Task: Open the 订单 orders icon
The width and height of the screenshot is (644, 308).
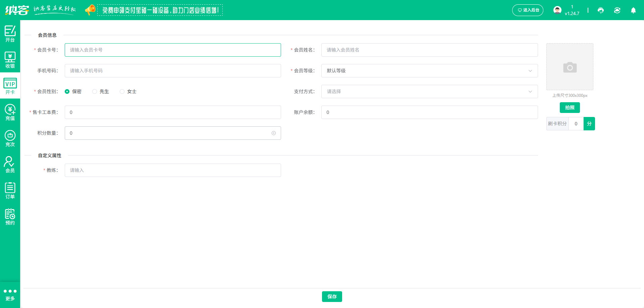Action: (10, 190)
